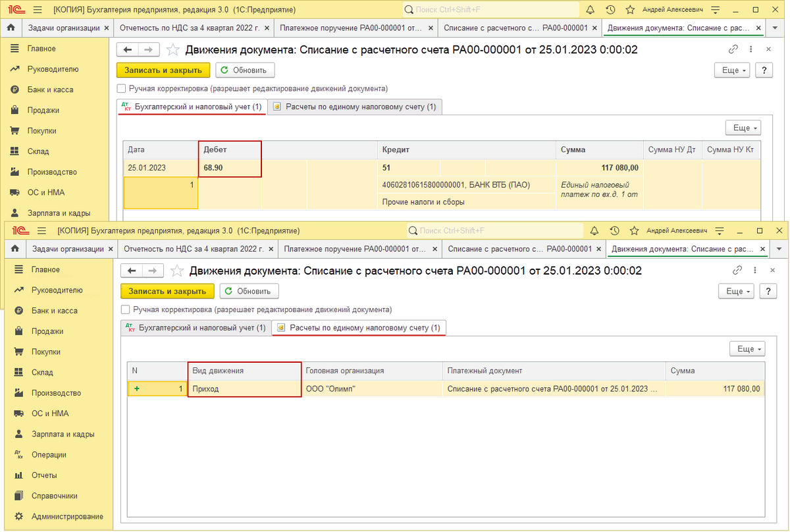
Task: Focus the search field in back window
Action: tap(490, 10)
